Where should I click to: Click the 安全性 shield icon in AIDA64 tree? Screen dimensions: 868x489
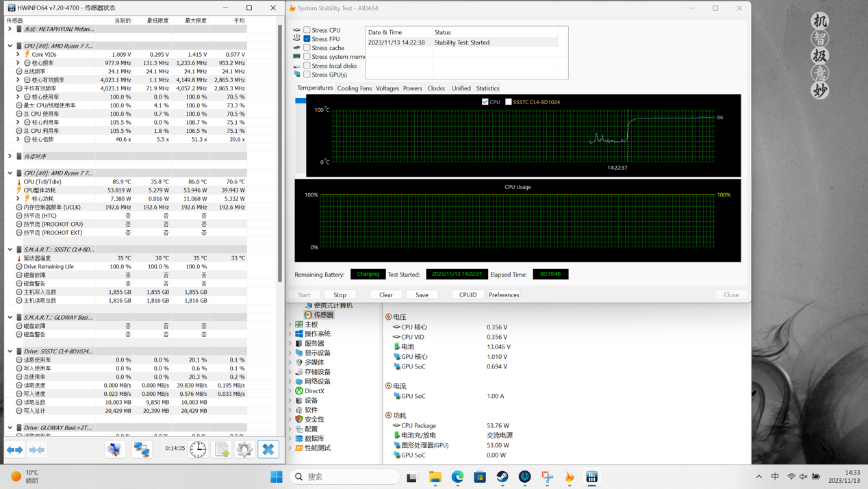[x=299, y=419]
